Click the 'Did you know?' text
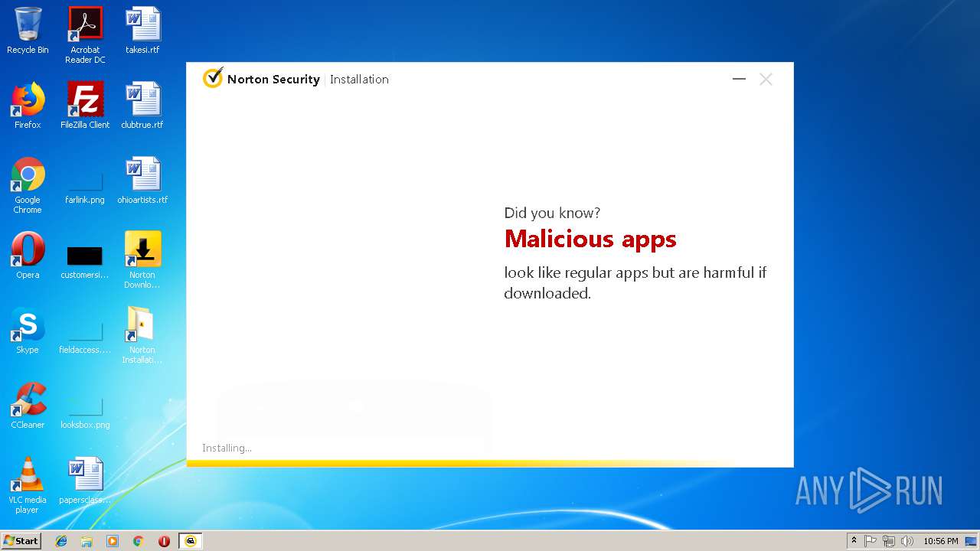Viewport: 980px width, 551px height. (552, 213)
